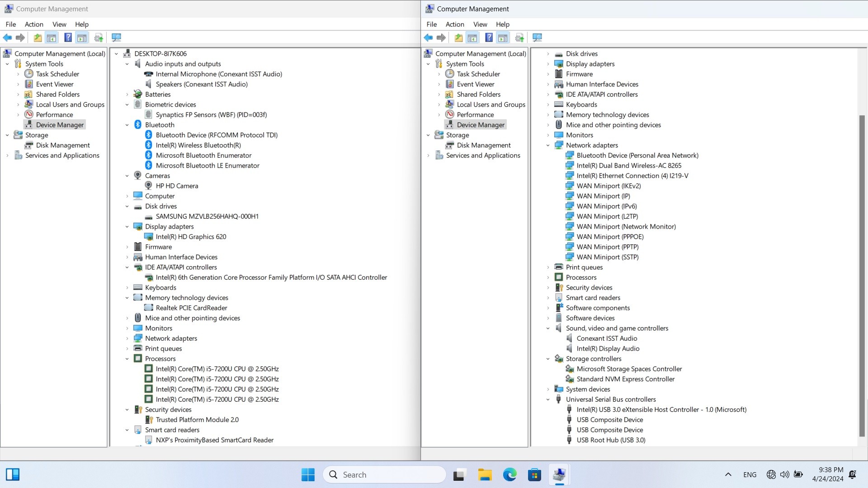Click Show/Hide console tree icon in right window
This screenshot has width=868, height=488.
(472, 38)
